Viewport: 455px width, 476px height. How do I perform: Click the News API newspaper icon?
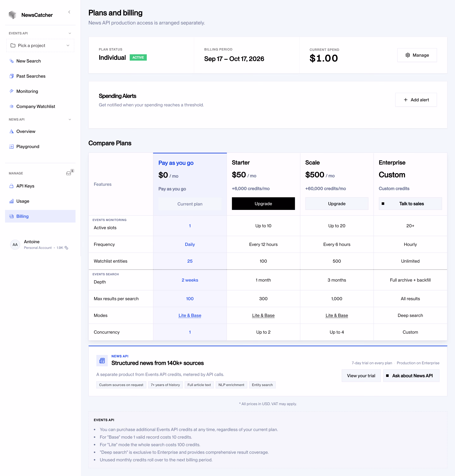pos(102,361)
